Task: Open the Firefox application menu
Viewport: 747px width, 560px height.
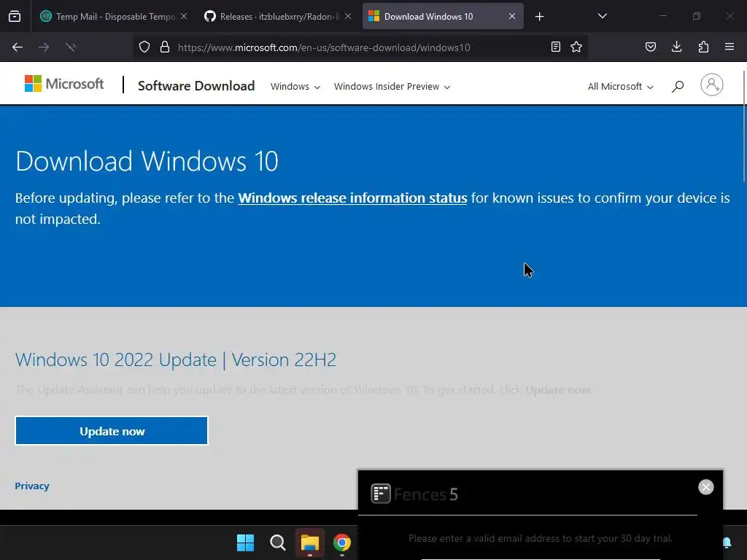Action: tap(729, 47)
